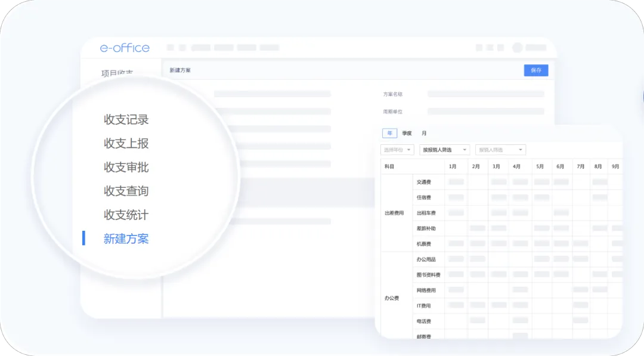Screen dimensions: 644x356
Task: Open 收支记录 in the sidebar
Action: (126, 120)
